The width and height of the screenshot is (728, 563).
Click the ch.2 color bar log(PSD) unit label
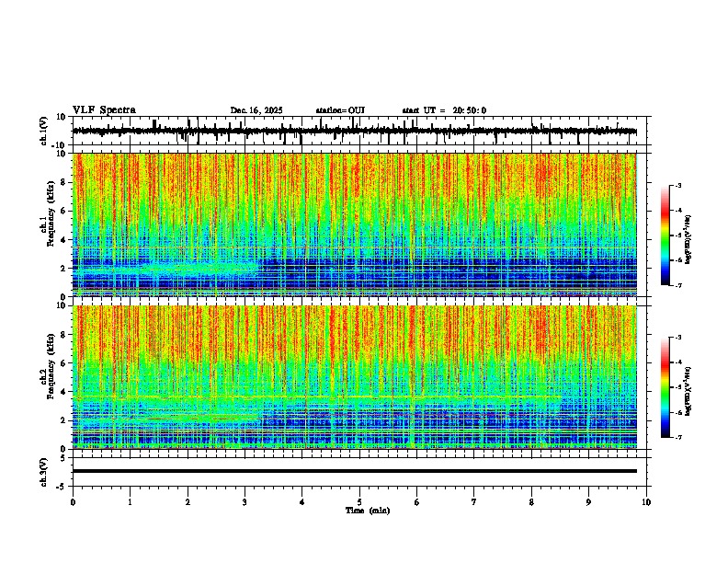688,391
